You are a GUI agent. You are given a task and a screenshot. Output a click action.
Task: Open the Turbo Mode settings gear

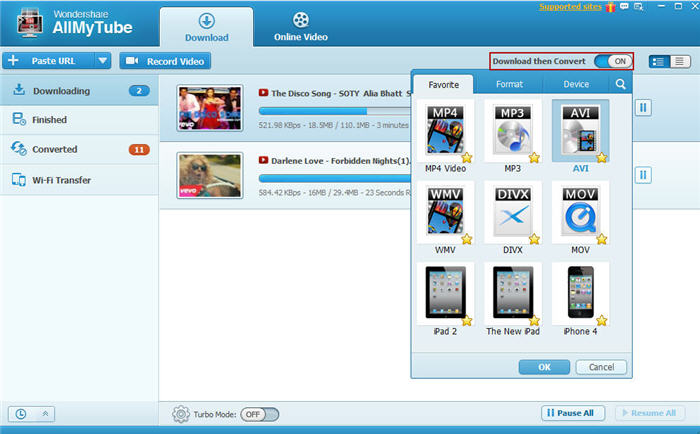(181, 414)
